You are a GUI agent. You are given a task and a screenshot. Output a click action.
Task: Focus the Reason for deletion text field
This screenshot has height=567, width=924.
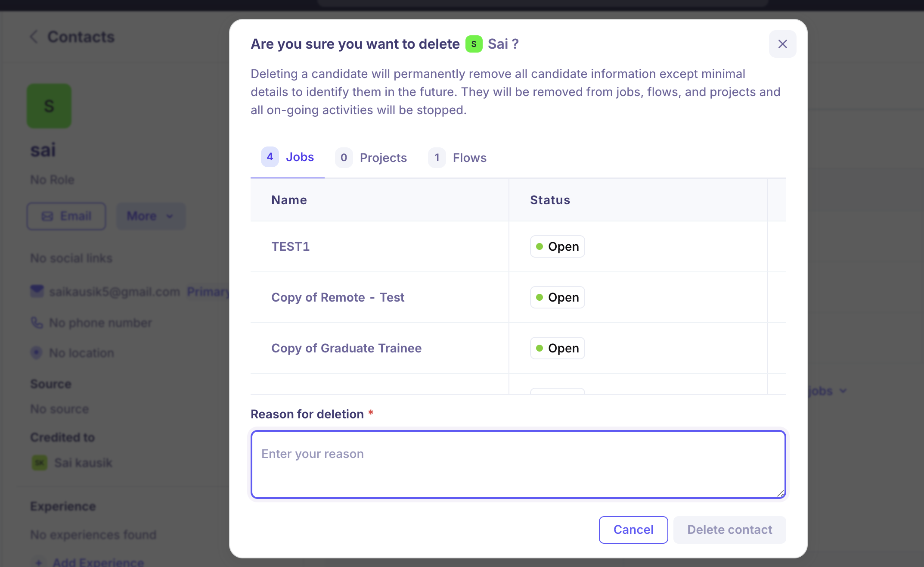point(518,464)
